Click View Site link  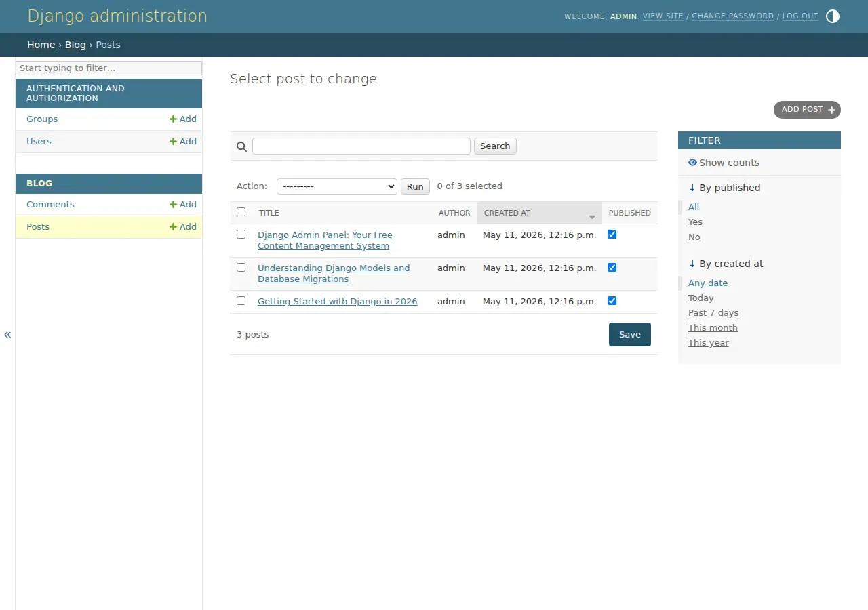[663, 16]
